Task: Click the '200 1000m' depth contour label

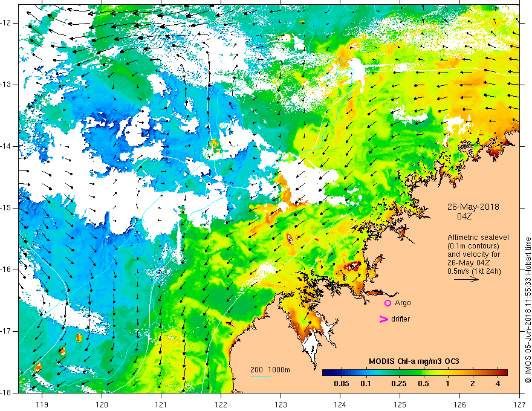Action: pos(270,370)
